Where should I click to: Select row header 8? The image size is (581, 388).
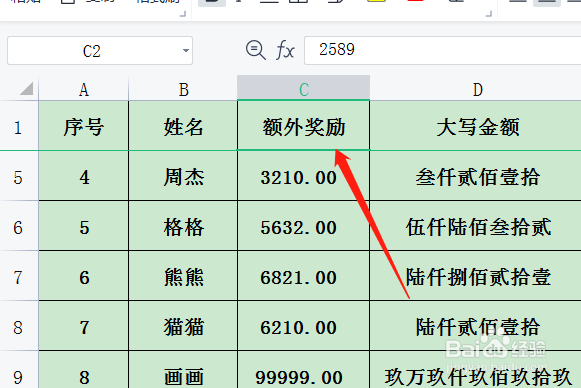pyautogui.click(x=19, y=326)
